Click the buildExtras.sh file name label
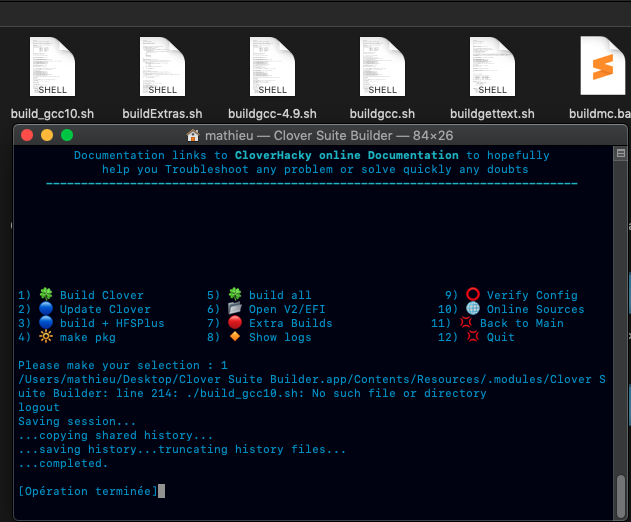The image size is (631, 522). [162, 114]
